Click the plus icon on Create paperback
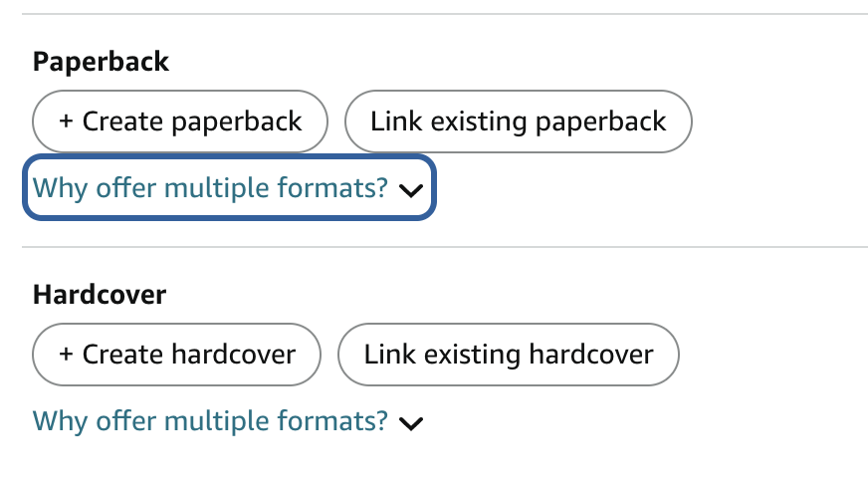 click(x=66, y=122)
